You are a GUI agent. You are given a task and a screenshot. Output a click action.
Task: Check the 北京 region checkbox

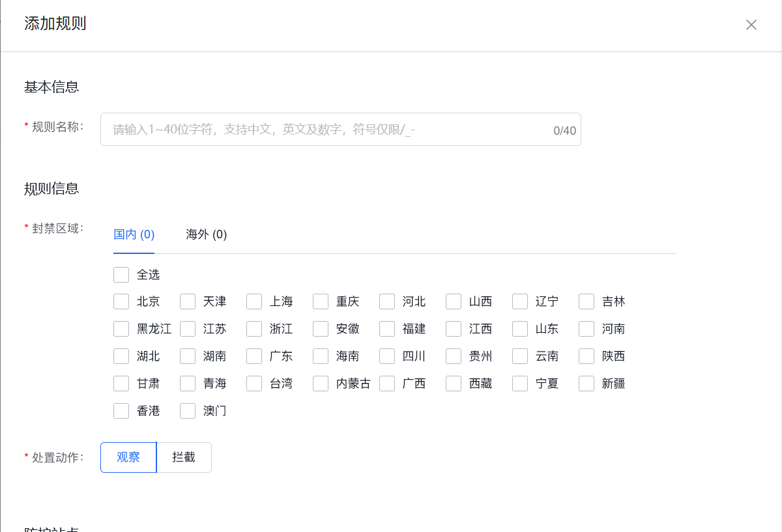tap(121, 301)
